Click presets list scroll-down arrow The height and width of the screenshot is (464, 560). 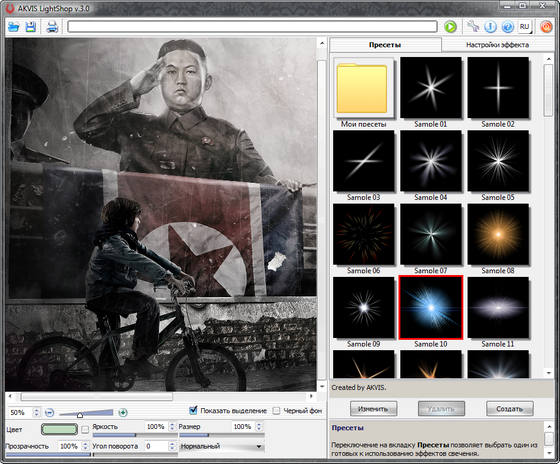click(549, 373)
